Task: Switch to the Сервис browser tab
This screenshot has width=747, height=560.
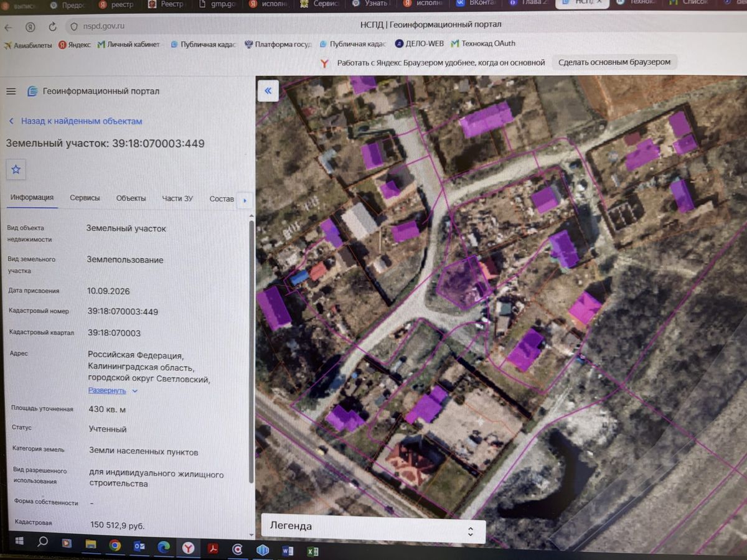Action: tap(321, 4)
